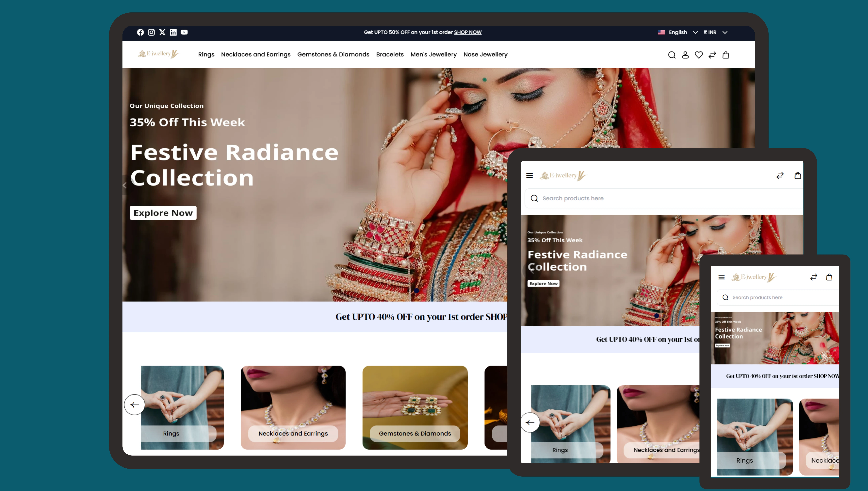The width and height of the screenshot is (868, 491).
Task: Open the user account icon
Action: pyautogui.click(x=685, y=55)
